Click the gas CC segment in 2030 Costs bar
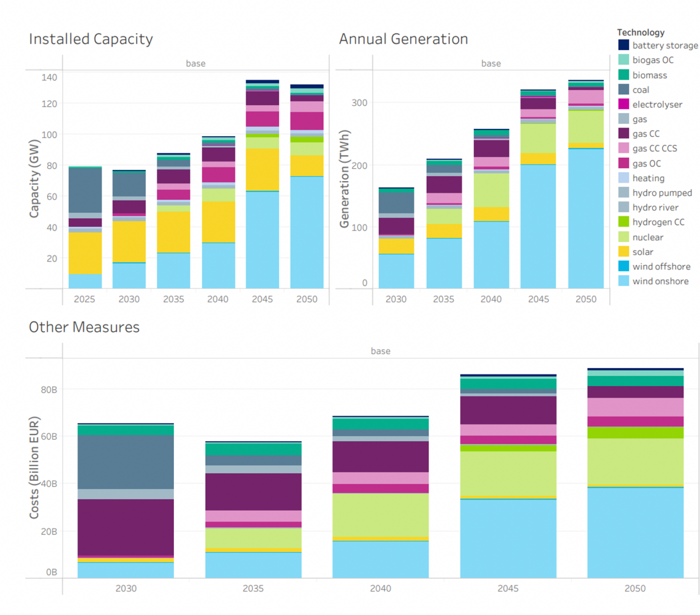 (x=125, y=527)
